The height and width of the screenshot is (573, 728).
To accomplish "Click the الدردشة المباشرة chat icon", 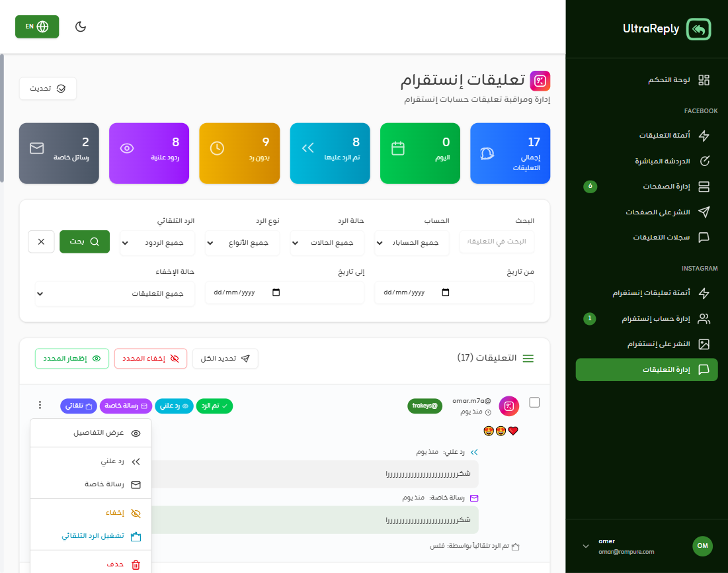I will coord(704,161).
